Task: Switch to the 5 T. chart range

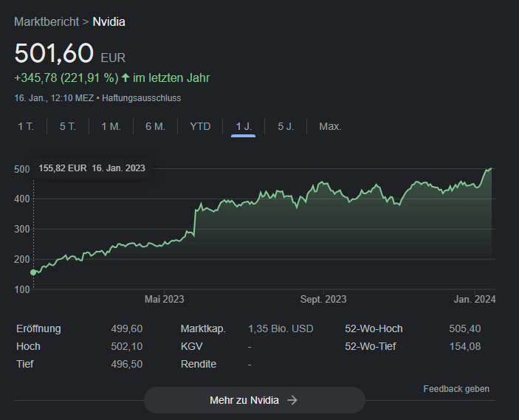Action: point(68,126)
